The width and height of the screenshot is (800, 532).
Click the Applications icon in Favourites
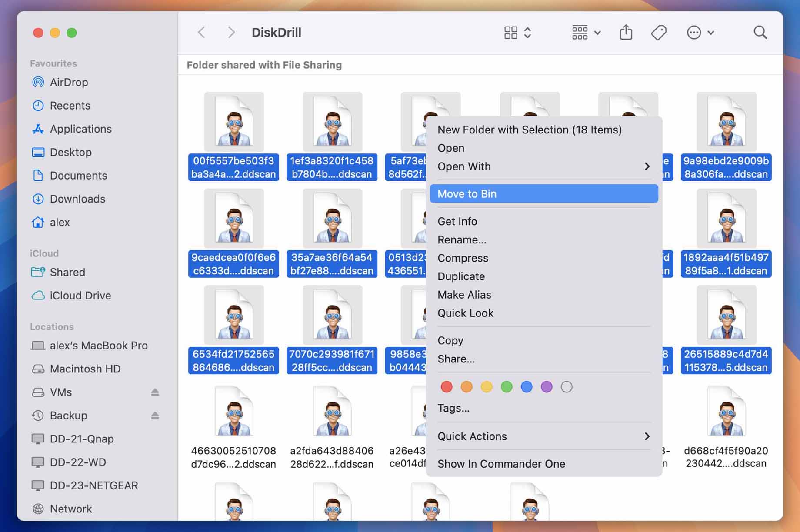coord(38,129)
